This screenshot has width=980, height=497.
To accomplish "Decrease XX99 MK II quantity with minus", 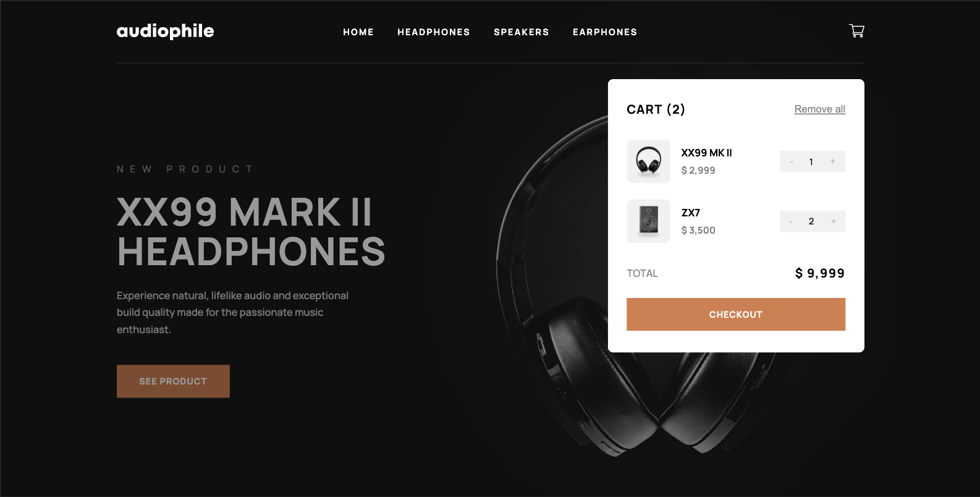I will (x=791, y=161).
